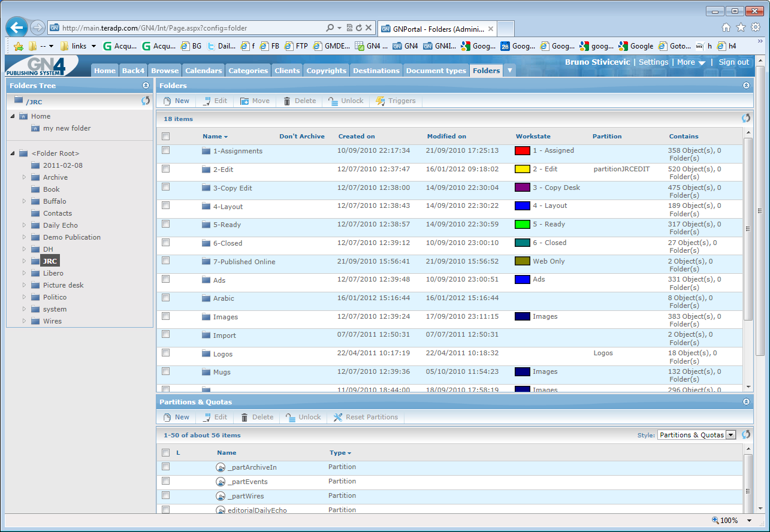This screenshot has height=532, width=770.
Task: Check the 5-Ready row checkbox
Action: click(166, 224)
